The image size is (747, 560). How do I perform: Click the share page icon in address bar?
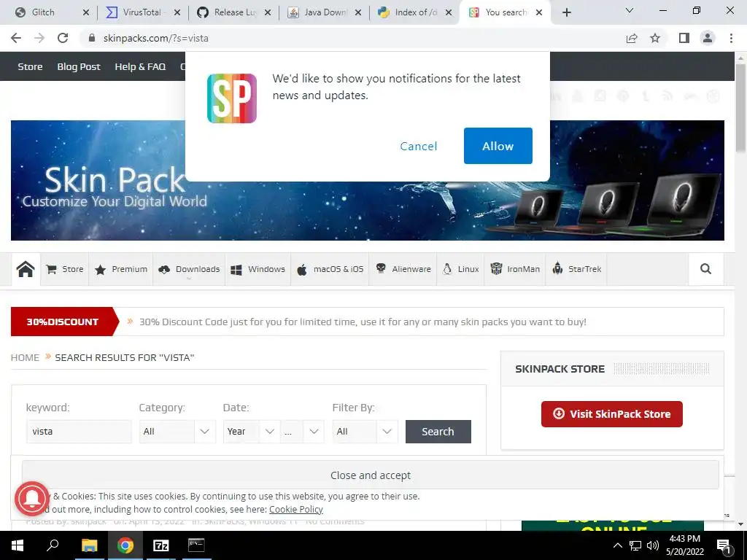632,38
